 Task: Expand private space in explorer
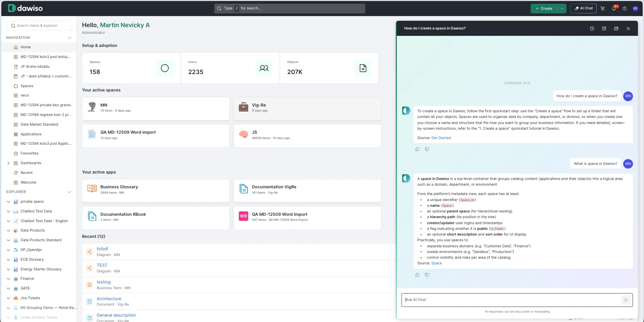point(8,202)
